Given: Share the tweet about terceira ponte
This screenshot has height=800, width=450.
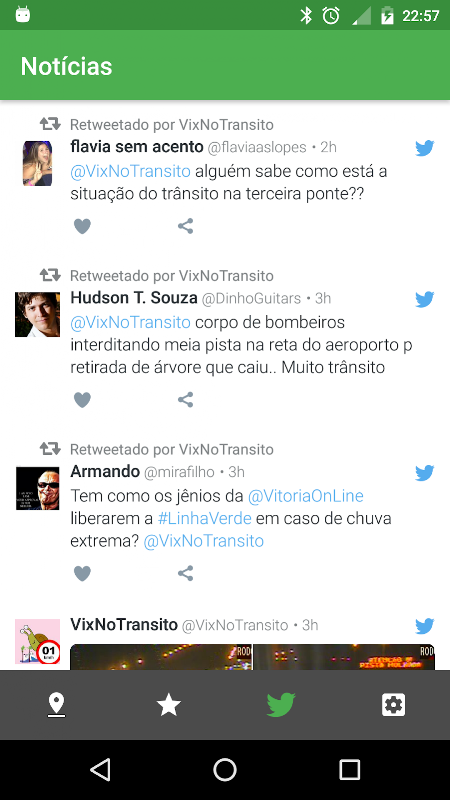Looking at the screenshot, I should (x=185, y=226).
